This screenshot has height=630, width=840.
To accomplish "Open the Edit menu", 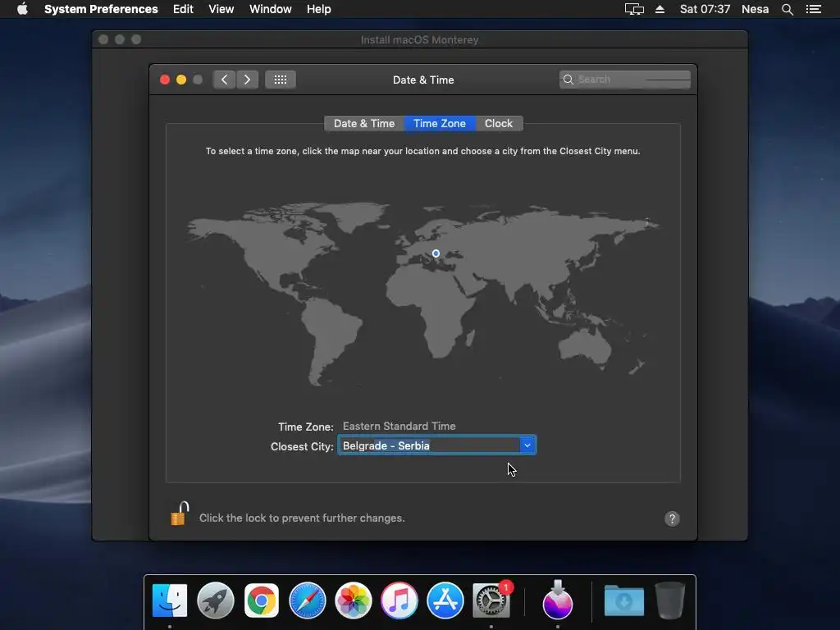I will [x=183, y=9].
